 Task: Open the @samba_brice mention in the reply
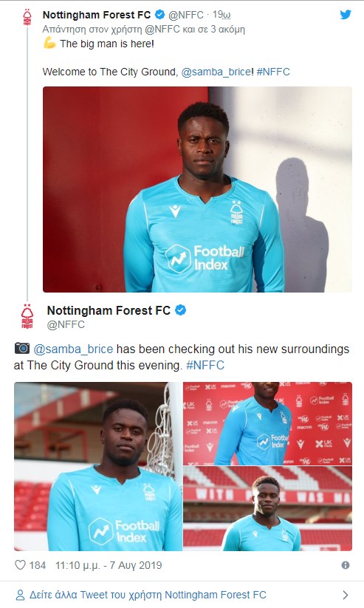tap(216, 72)
